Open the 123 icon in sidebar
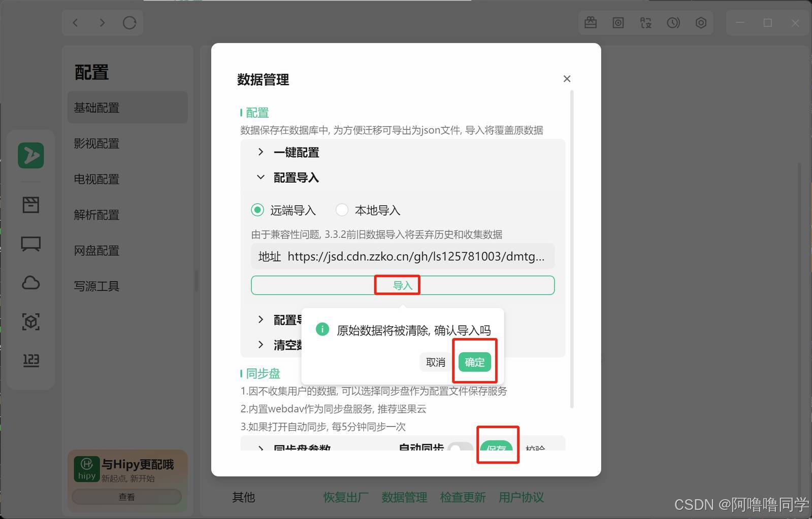Screen dimensions: 812x519 pyautogui.click(x=31, y=360)
